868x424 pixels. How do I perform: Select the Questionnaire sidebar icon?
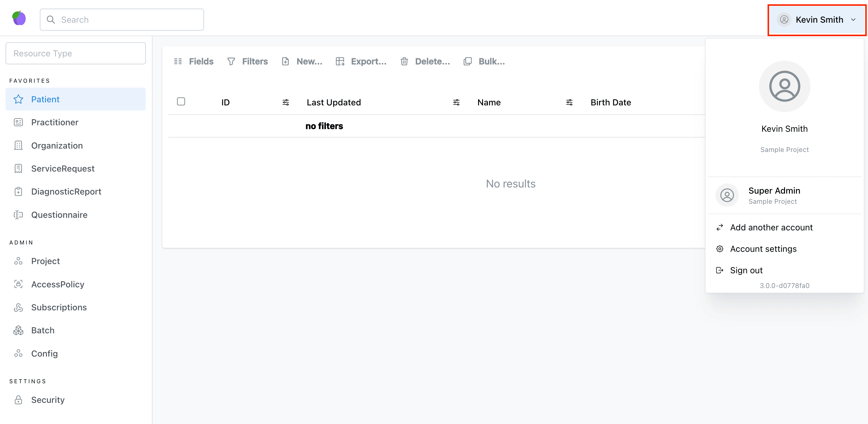pos(18,215)
